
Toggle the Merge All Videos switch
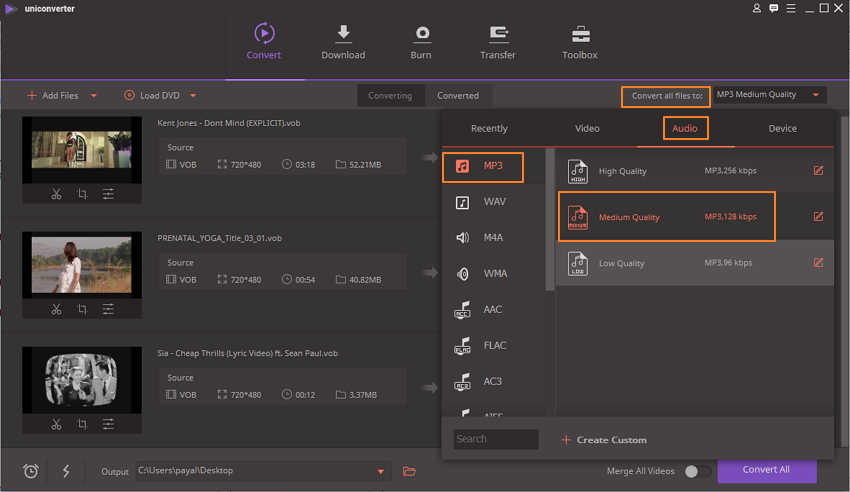tap(697, 471)
